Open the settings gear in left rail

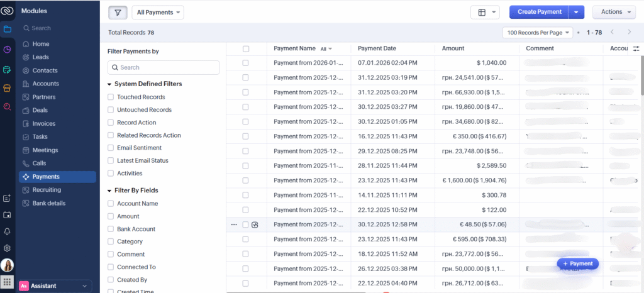(7, 248)
